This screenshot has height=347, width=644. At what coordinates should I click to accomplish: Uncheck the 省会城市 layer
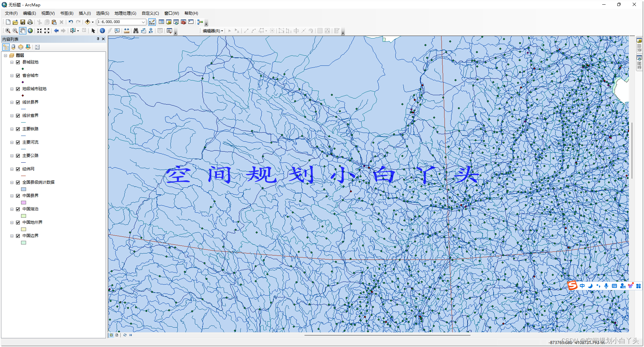point(18,75)
